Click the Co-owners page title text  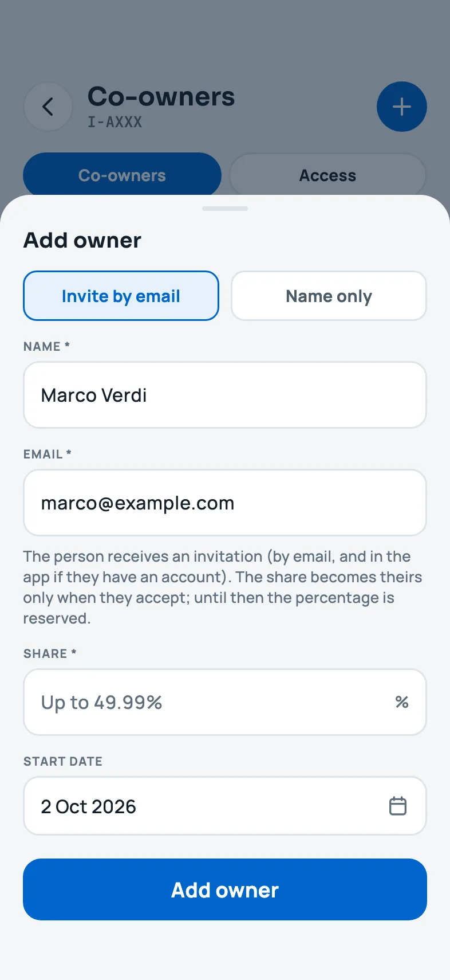[161, 96]
